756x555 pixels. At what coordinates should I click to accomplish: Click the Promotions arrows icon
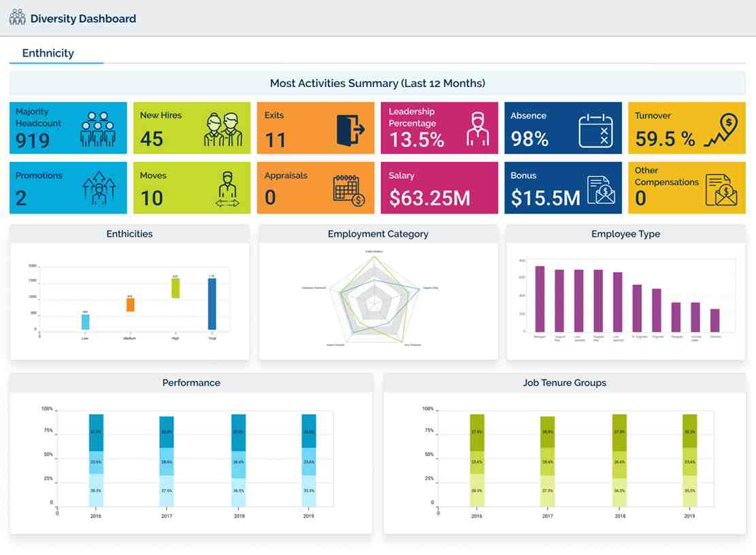99,188
